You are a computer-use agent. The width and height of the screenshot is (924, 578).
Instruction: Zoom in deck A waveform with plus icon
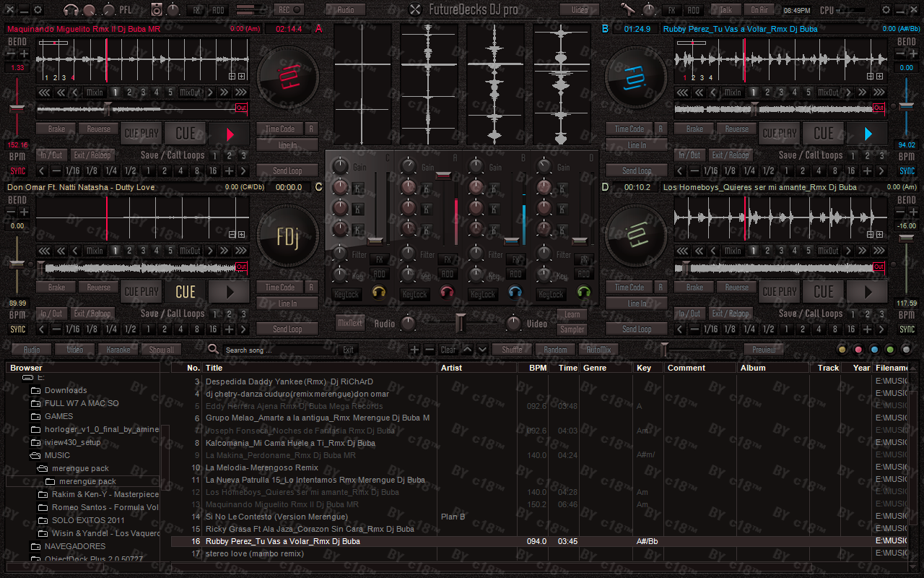click(x=242, y=76)
